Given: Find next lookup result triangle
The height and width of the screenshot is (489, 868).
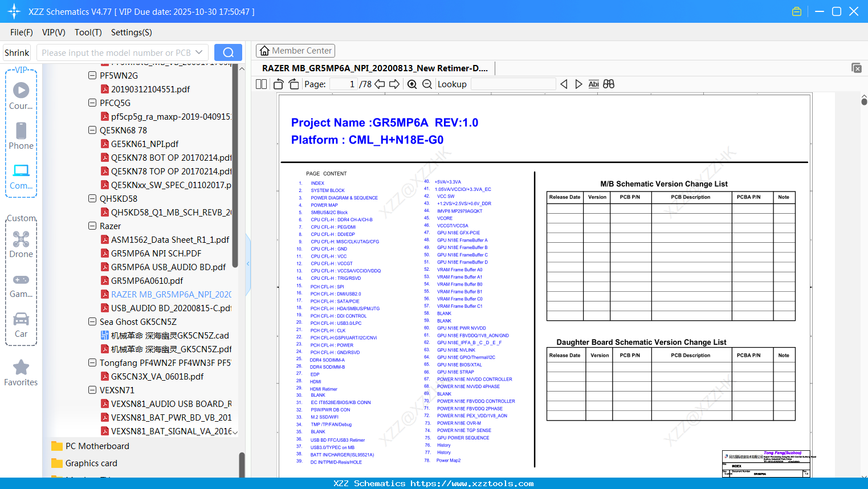Looking at the screenshot, I should click(578, 84).
